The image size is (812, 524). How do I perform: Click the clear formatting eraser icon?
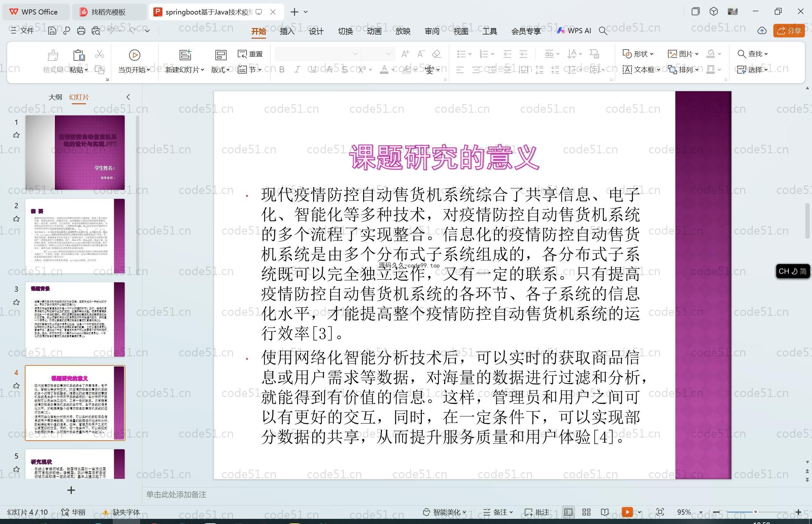pyautogui.click(x=436, y=54)
